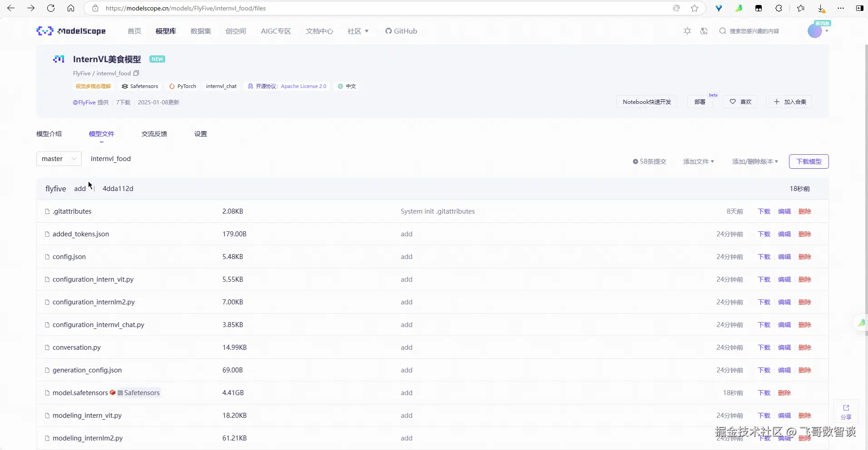
Task: Open the blue Y extension icon
Action: [719, 8]
